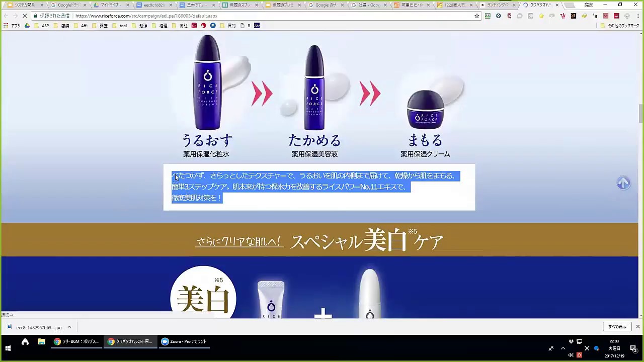Open the Zoom - Pro アカウント taskbar item

click(x=184, y=342)
